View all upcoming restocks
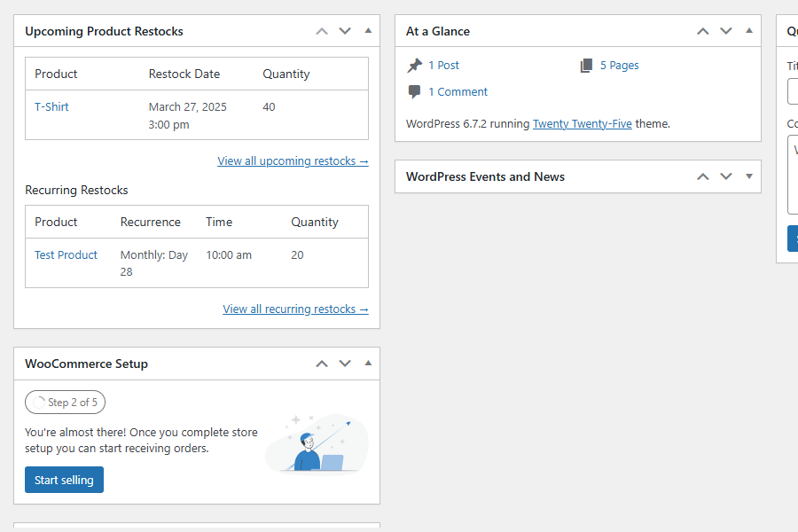798x532 pixels. (x=293, y=160)
